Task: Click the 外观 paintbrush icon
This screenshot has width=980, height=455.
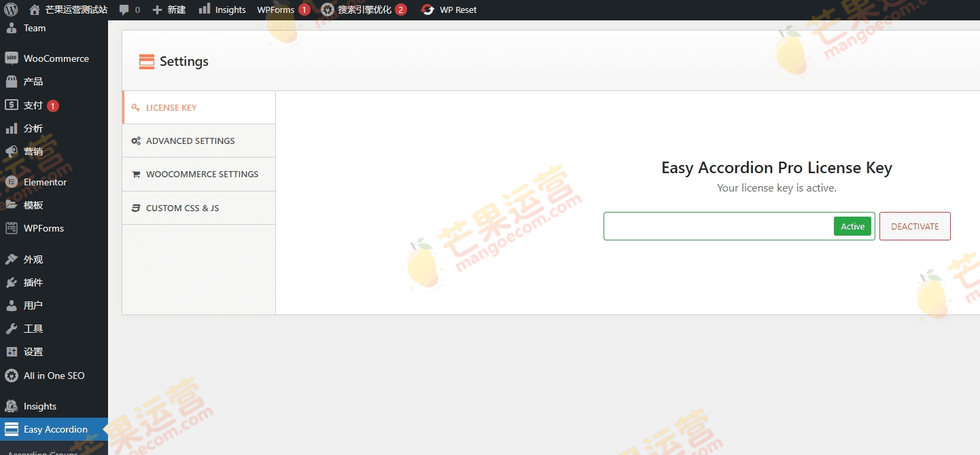Action: click(x=12, y=259)
